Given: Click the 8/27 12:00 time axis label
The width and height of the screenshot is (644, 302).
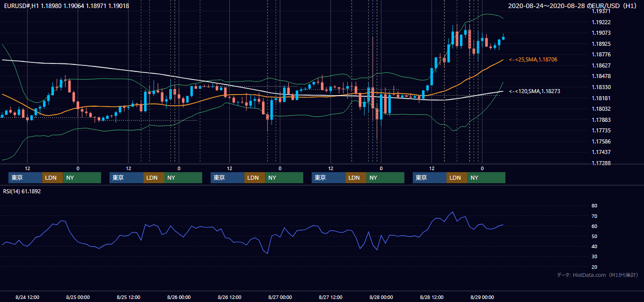Looking at the screenshot, I should (331, 297).
